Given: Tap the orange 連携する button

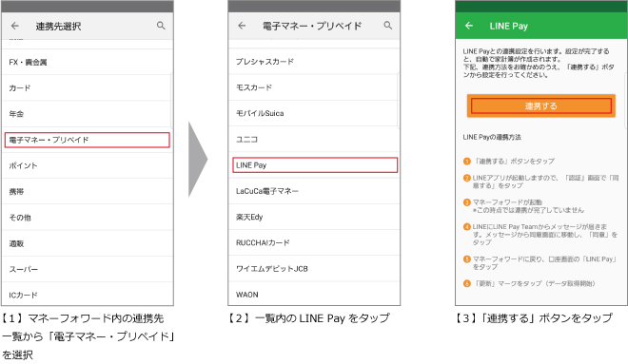Looking at the screenshot, I should pos(541,106).
